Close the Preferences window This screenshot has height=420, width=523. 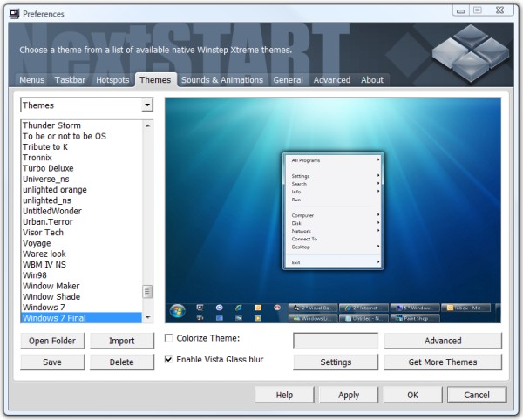pos(499,10)
